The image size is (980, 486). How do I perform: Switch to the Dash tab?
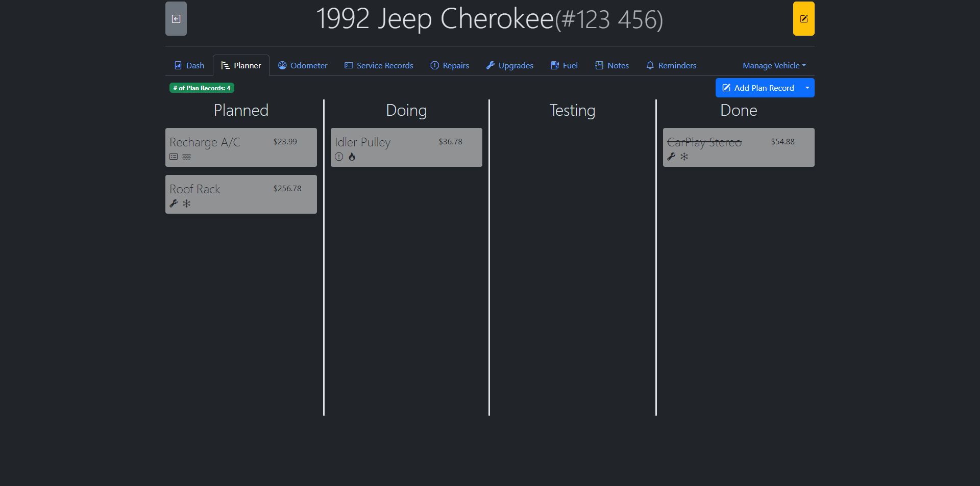189,65
